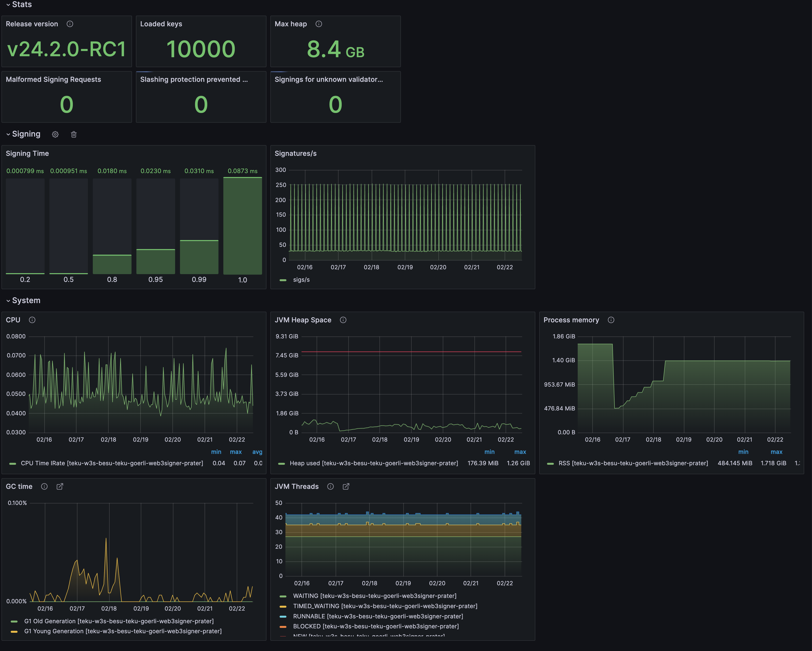812x651 pixels.
Task: Open the Signing row settings gear
Action: tap(55, 134)
